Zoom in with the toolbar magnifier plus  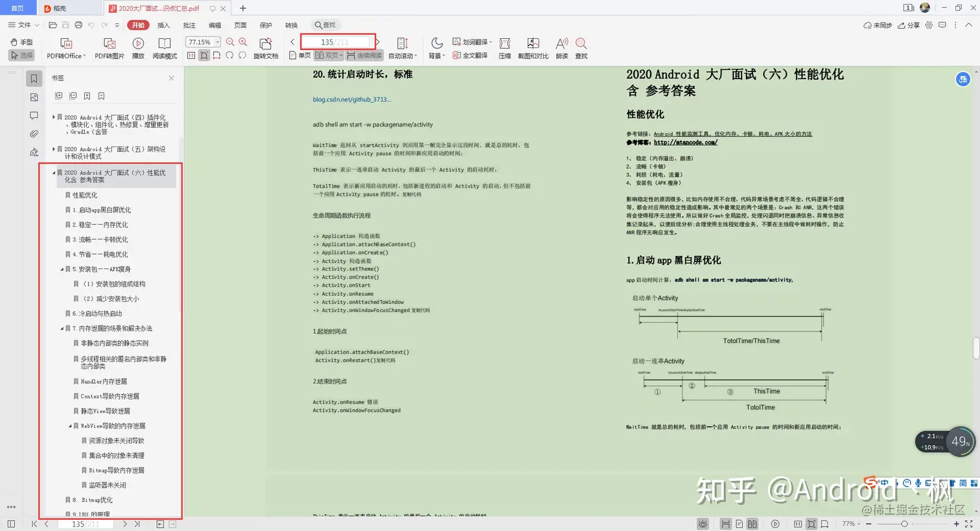coord(243,42)
